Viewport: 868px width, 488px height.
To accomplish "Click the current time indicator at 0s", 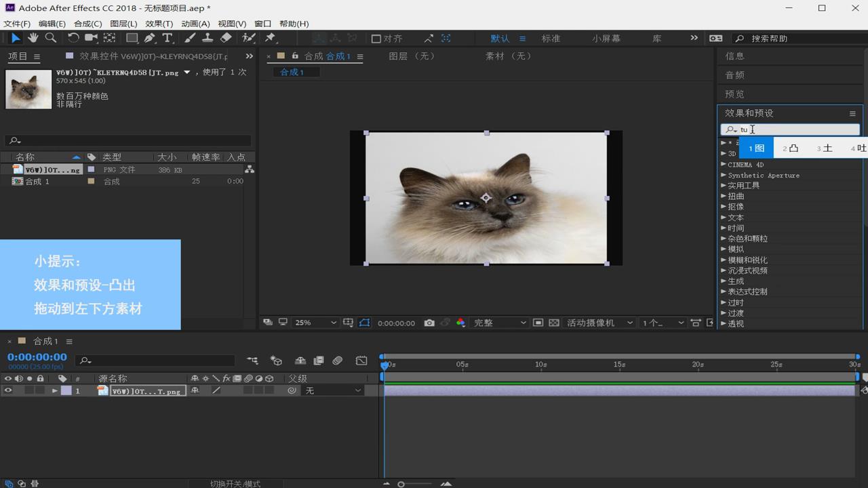I will tap(384, 365).
